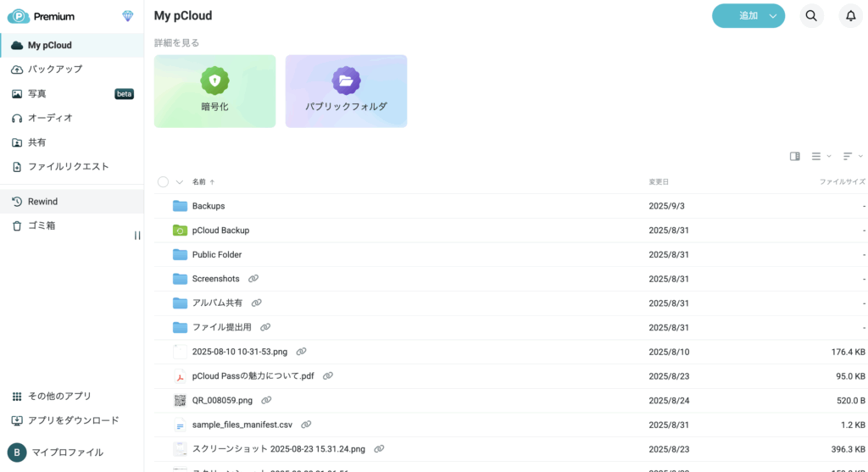This screenshot has width=868, height=472.
Task: Open オーディオ in the sidebar
Action: [x=72, y=118]
